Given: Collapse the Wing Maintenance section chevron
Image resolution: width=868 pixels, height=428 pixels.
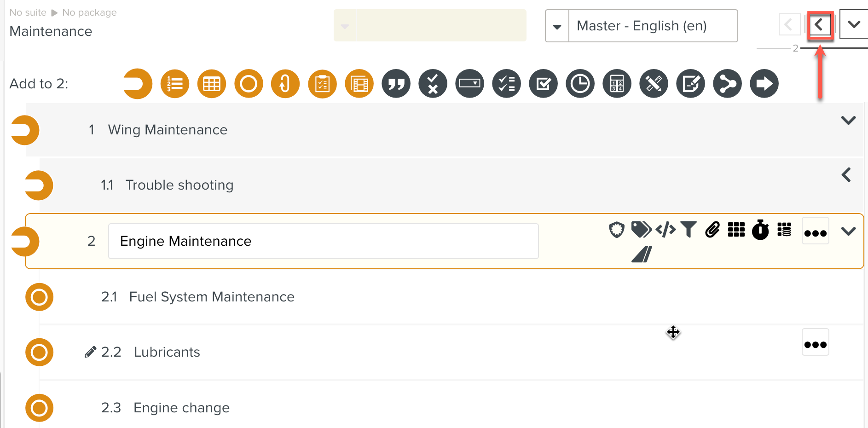Looking at the screenshot, I should click(x=848, y=121).
